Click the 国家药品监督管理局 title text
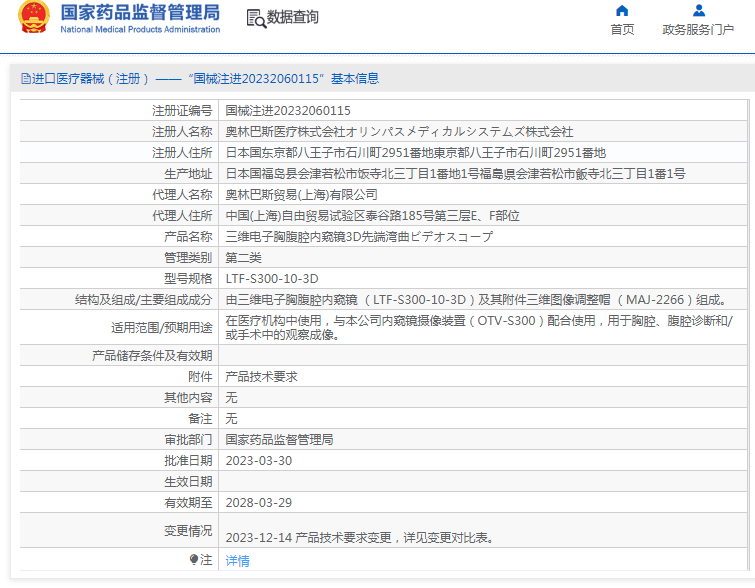Viewport: 755px width, 588px height. [140, 13]
